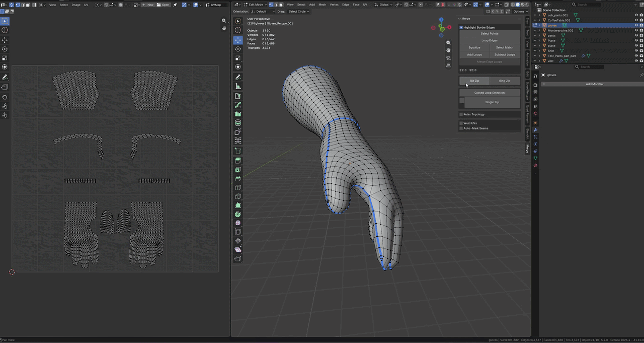The image size is (644, 343).
Task: Click the Ring Zip button
Action: coord(505,81)
